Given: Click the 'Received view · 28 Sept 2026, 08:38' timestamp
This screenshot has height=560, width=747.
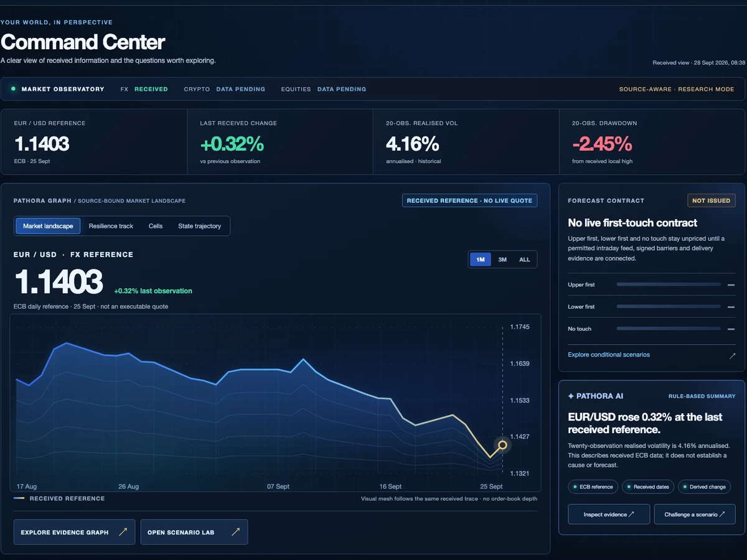Looking at the screenshot, I should pos(699,63).
